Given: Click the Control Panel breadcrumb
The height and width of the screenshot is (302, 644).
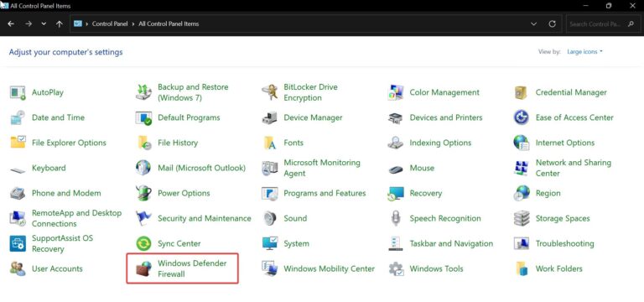Looking at the screenshot, I should pos(111,23).
